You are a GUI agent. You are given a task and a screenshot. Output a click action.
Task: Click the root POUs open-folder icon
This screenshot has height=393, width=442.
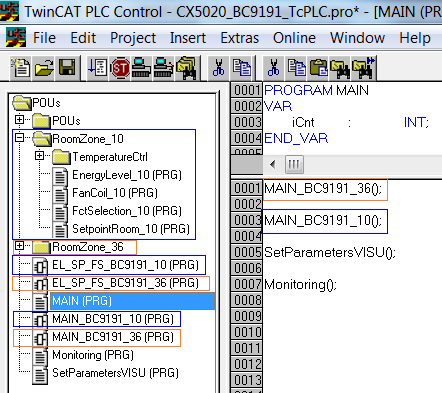(x=22, y=103)
